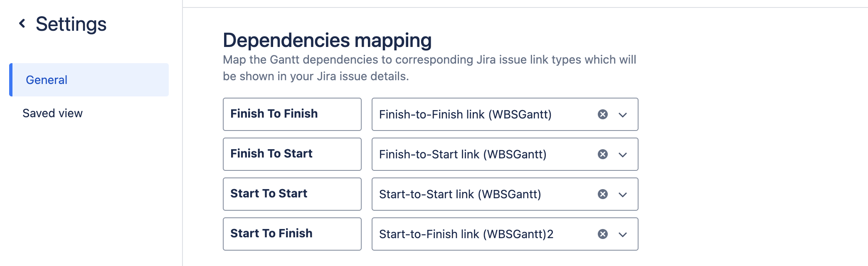Viewport: 868px width, 266px height.
Task: Click the Finish To Start label box
Action: [292, 154]
